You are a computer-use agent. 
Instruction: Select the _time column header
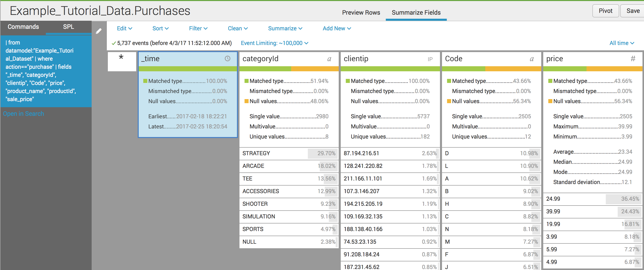coord(188,59)
